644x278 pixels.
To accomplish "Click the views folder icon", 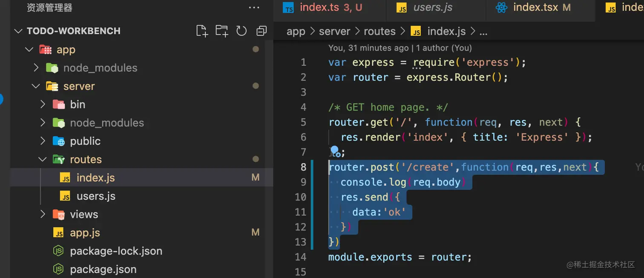I will 58,214.
